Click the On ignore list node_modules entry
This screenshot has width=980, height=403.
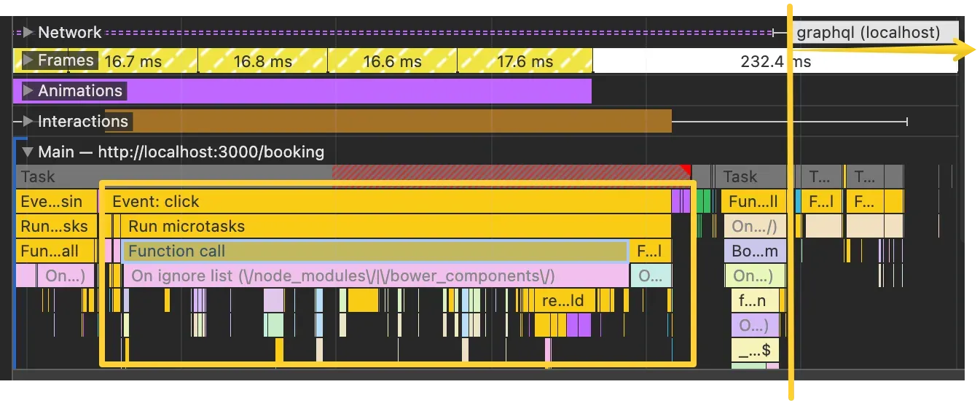tap(375, 276)
